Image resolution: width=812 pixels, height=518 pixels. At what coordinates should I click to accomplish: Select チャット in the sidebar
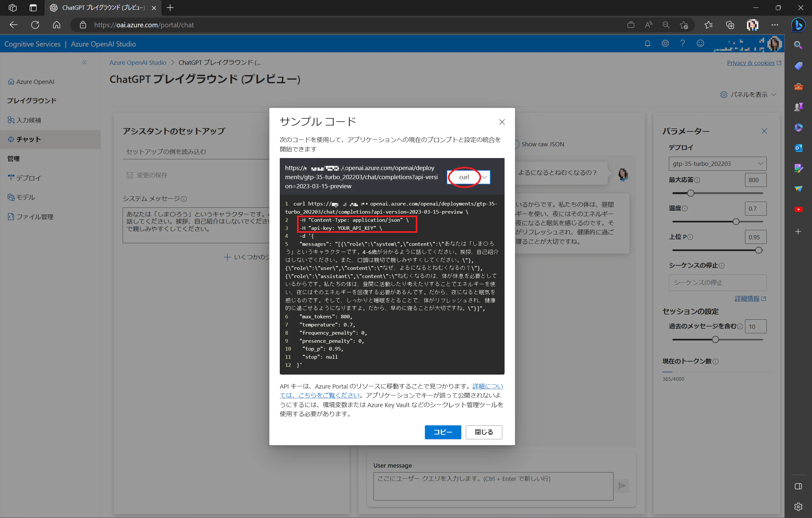[50, 139]
